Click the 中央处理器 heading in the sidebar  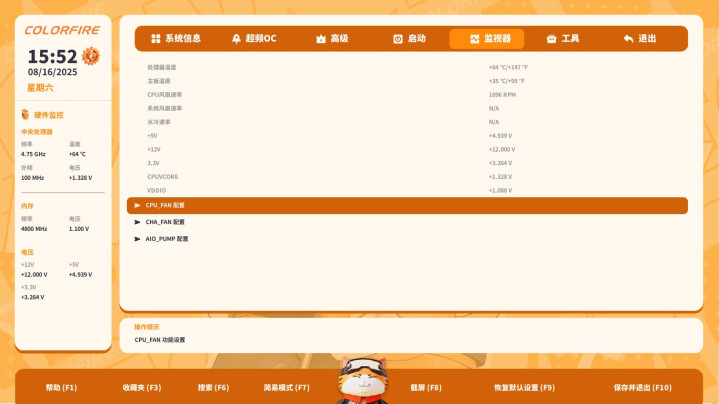[37, 132]
